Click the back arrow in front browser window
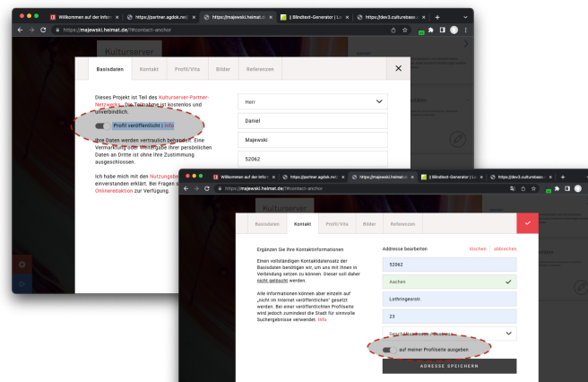This screenshot has height=382, width=588. pyautogui.click(x=187, y=188)
